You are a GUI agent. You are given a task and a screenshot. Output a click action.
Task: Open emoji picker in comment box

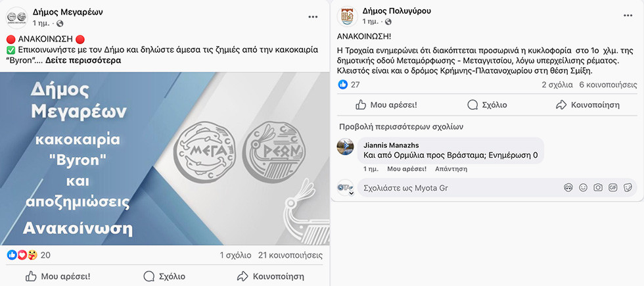click(583, 188)
